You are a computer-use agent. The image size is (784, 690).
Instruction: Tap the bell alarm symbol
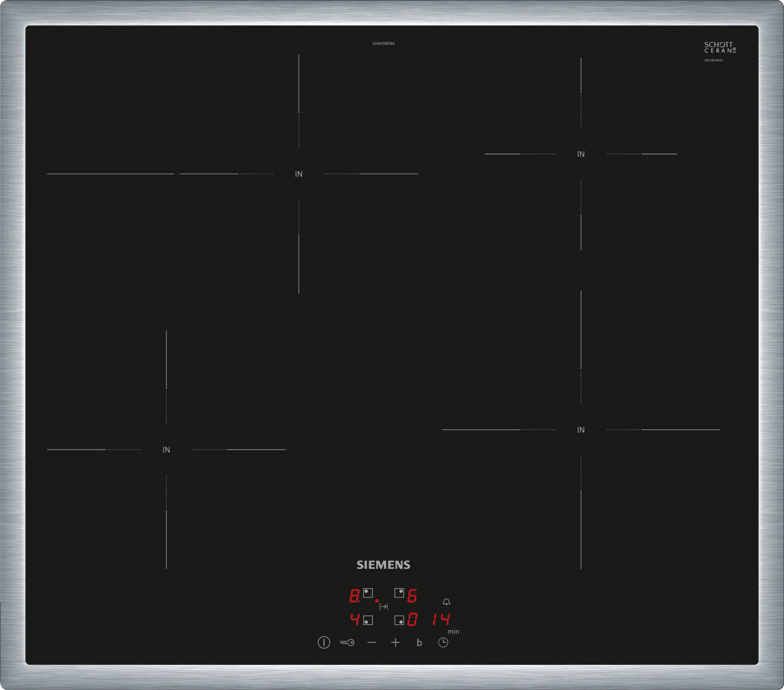pos(446,602)
